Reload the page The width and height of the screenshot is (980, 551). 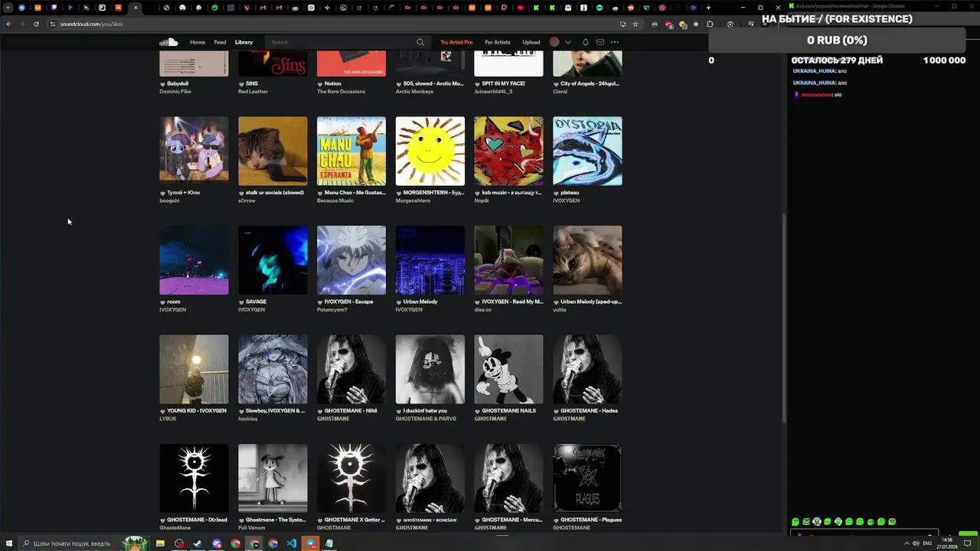[x=36, y=24]
